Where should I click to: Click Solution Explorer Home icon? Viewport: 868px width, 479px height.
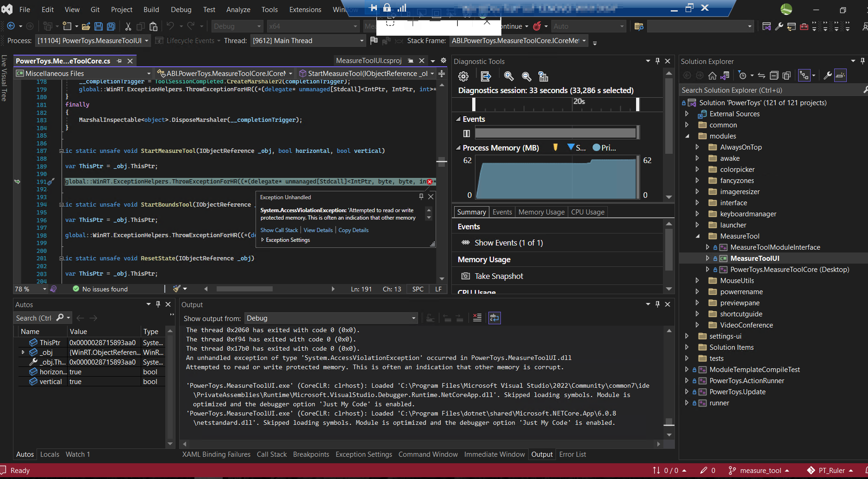[x=712, y=76]
